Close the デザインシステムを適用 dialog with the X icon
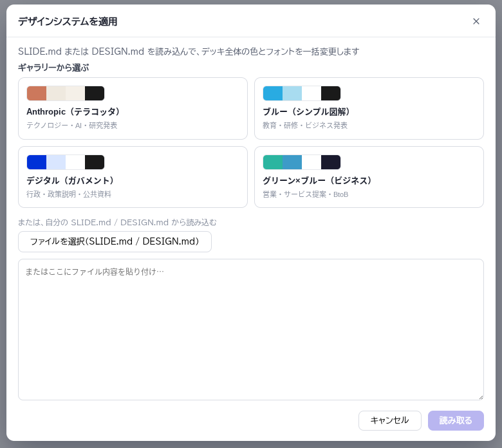Viewport: 502px width, 448px height. tap(476, 21)
